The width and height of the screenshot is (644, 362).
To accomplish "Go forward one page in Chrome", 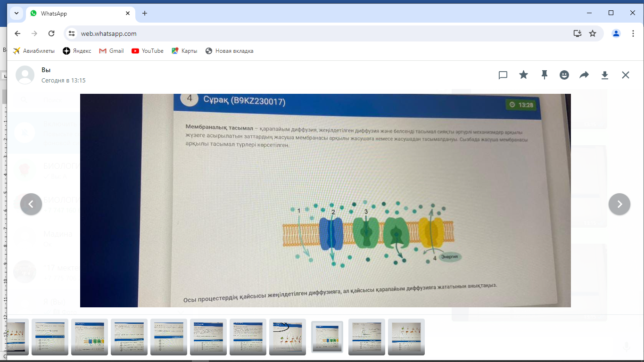I will pyautogui.click(x=34, y=33).
